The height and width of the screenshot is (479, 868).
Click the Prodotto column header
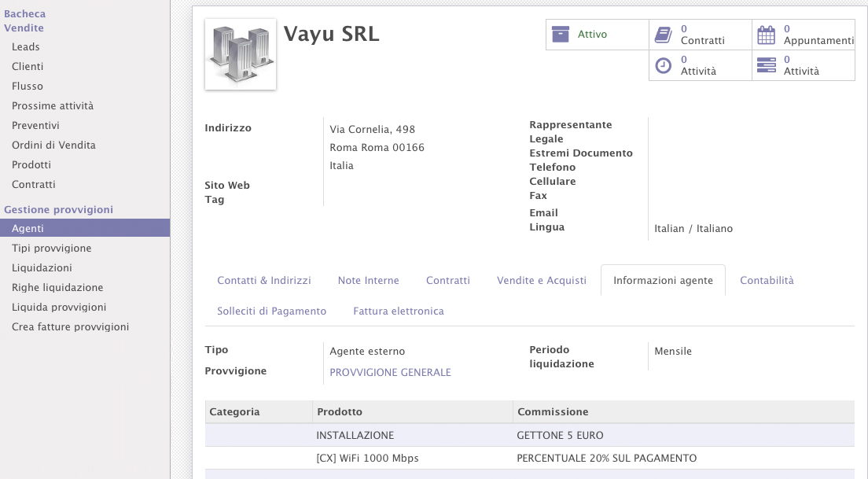[x=413, y=412]
